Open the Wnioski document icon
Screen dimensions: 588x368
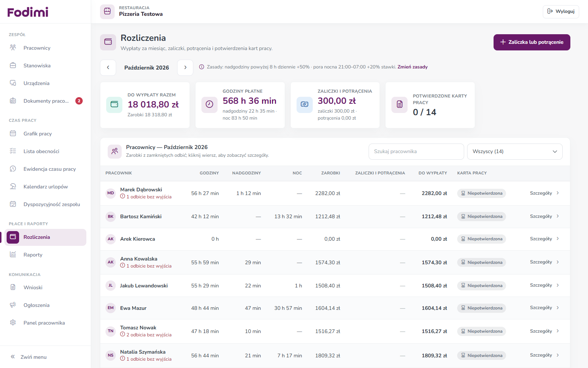click(x=13, y=287)
